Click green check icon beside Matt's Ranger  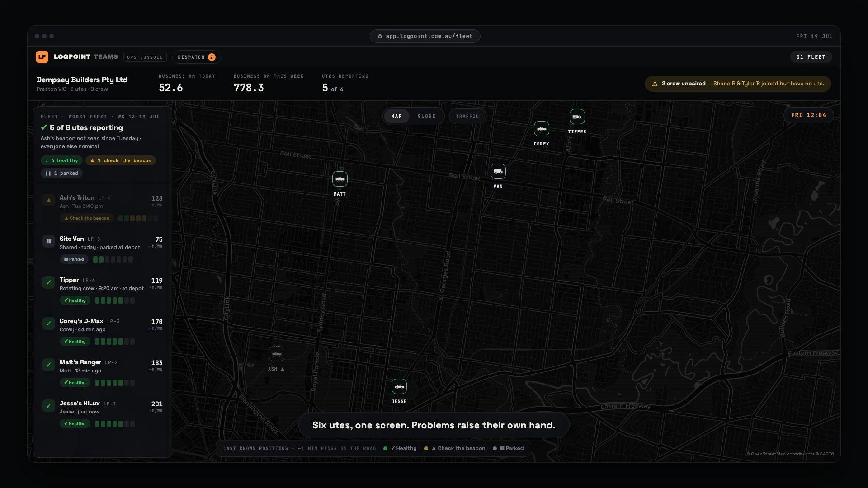coord(49,365)
